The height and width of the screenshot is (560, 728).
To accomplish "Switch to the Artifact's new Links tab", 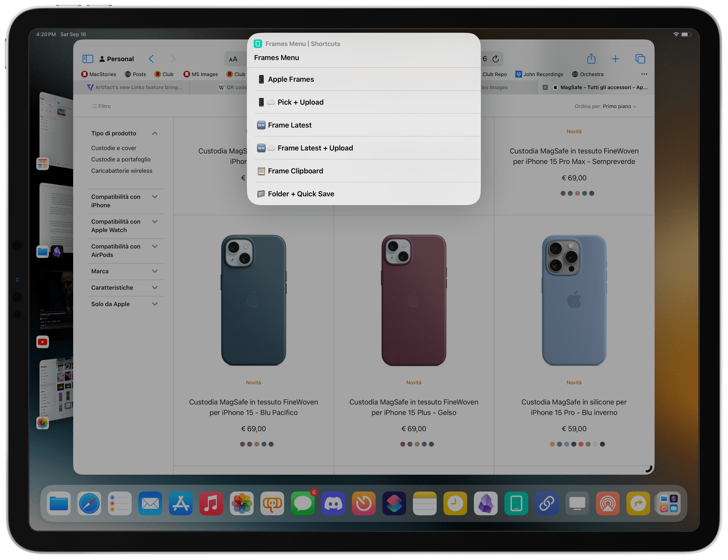I will 135,87.
